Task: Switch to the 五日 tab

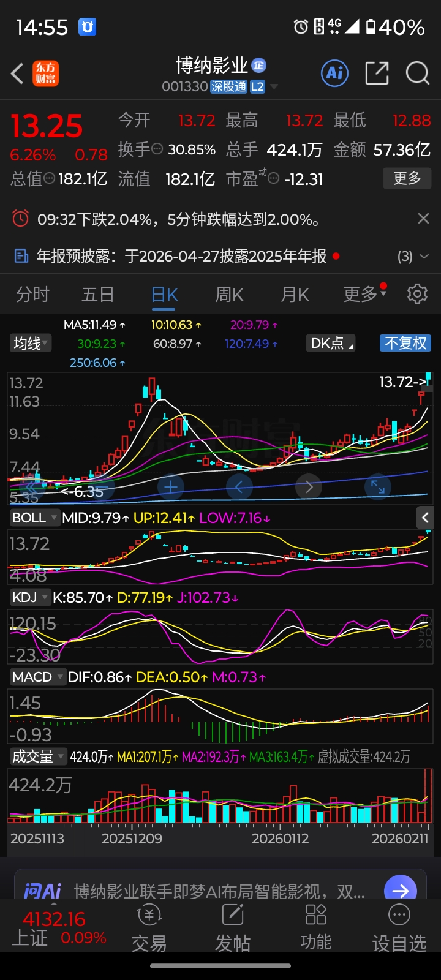Action: coord(98,295)
